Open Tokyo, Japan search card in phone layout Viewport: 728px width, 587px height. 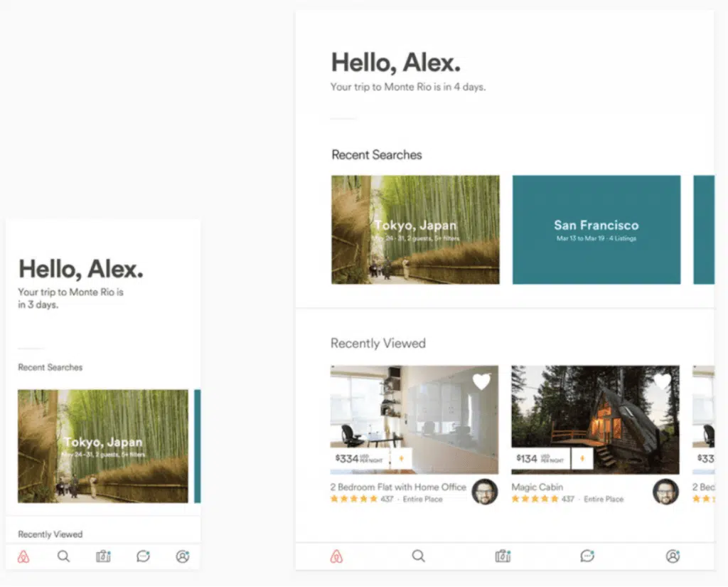point(103,446)
